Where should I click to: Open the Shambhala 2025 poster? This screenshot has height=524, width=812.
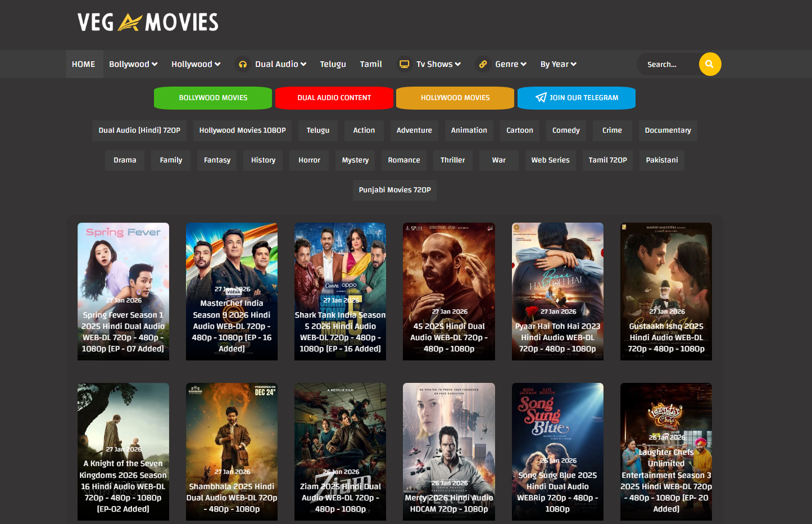coord(232,451)
